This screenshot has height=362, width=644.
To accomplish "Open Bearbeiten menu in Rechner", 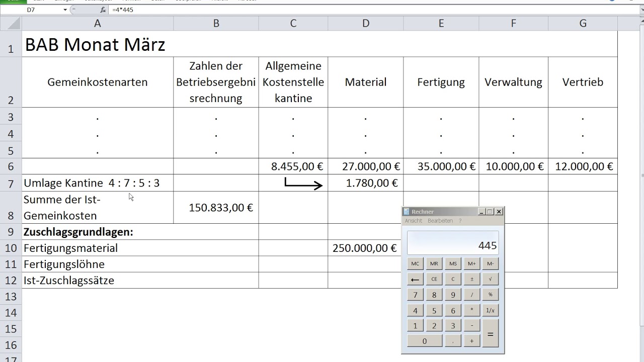I will [440, 221].
